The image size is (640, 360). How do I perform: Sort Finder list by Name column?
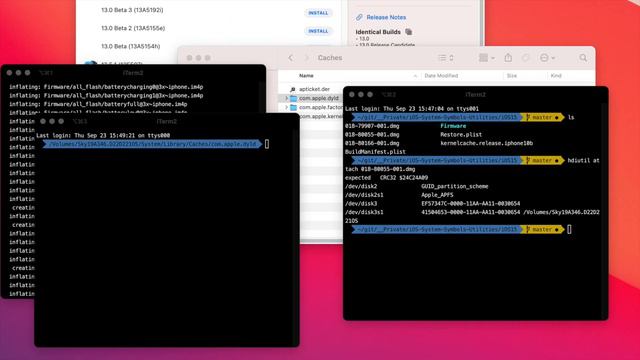point(306,76)
